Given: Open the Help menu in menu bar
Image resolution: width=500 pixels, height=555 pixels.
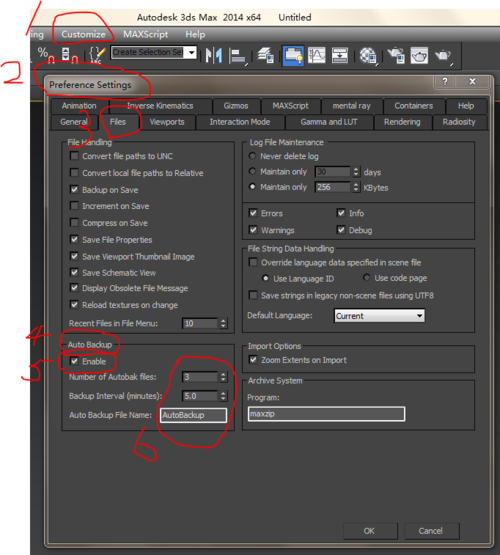Looking at the screenshot, I should (195, 34).
